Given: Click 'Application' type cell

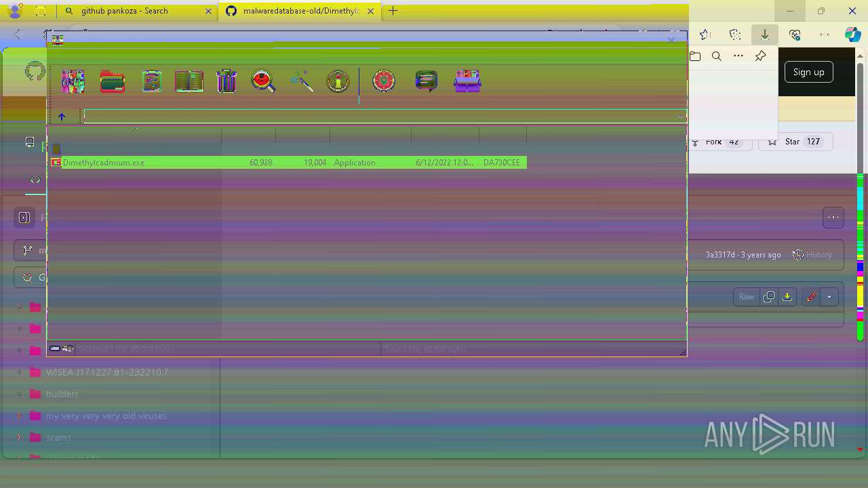Looking at the screenshot, I should (x=355, y=163).
